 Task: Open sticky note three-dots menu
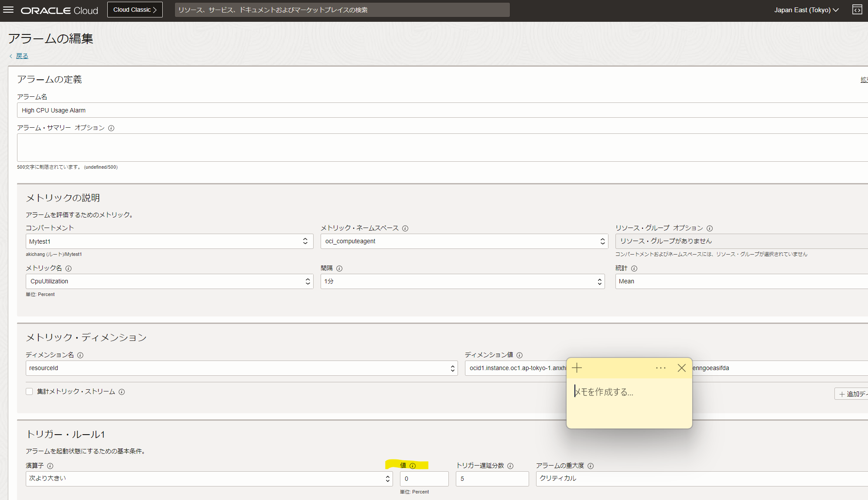click(660, 368)
